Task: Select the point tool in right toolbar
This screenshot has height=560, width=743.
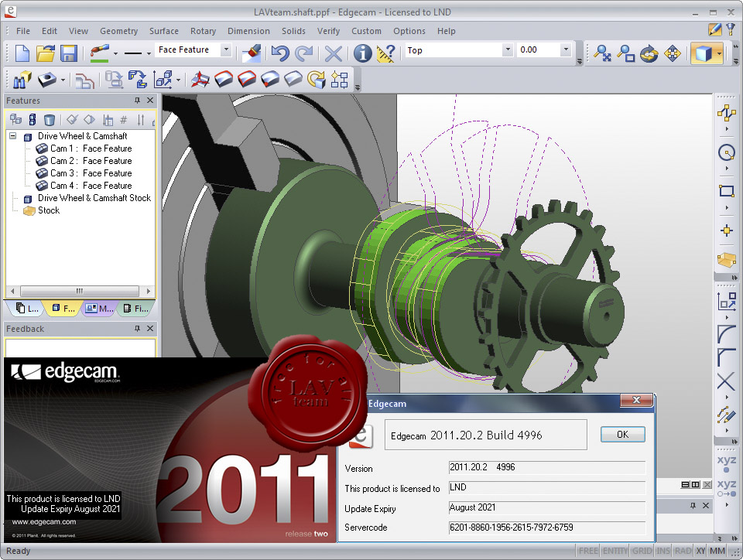Action: click(727, 230)
